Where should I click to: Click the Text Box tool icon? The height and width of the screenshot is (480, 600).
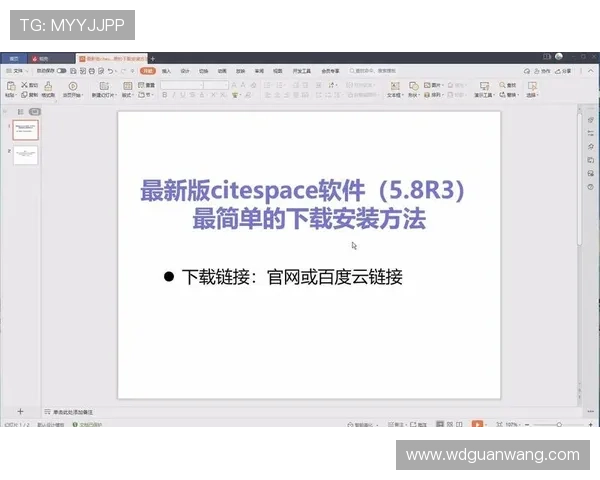pos(392,87)
